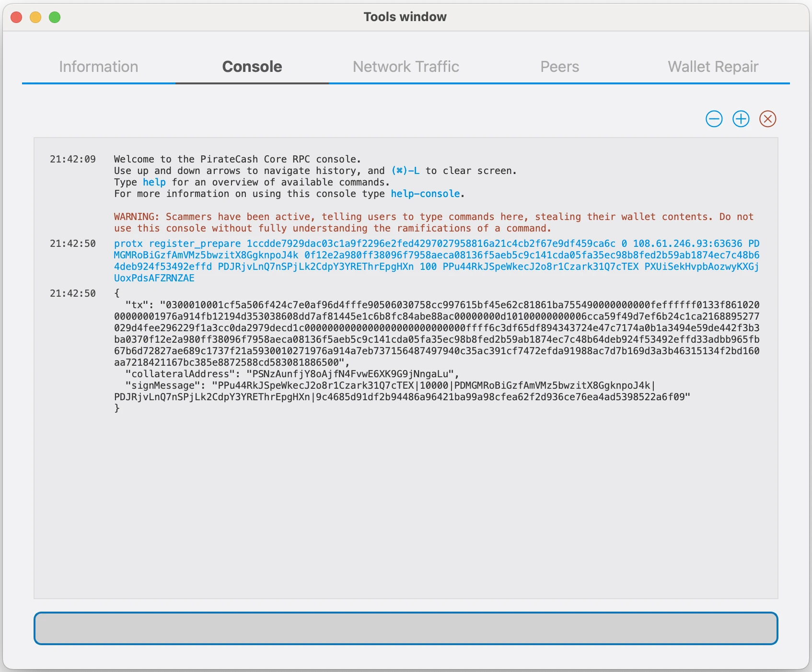Minimize the Tools window with yellow button

[35, 17]
